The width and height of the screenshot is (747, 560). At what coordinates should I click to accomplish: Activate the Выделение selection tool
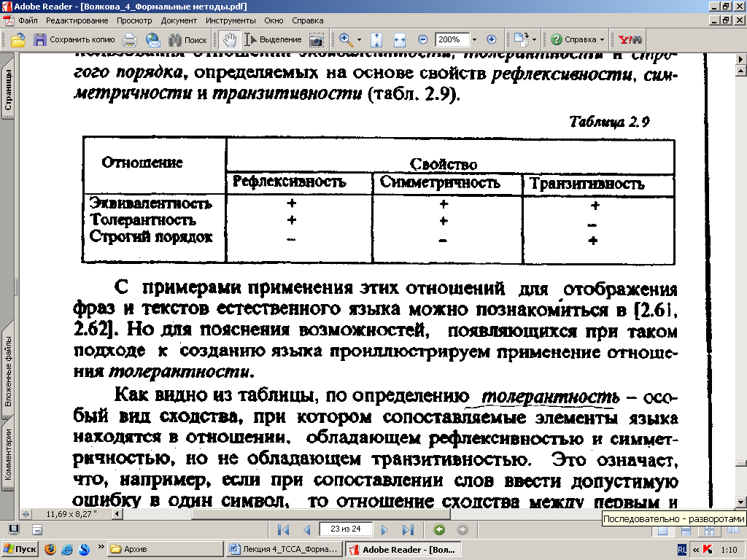(273, 39)
